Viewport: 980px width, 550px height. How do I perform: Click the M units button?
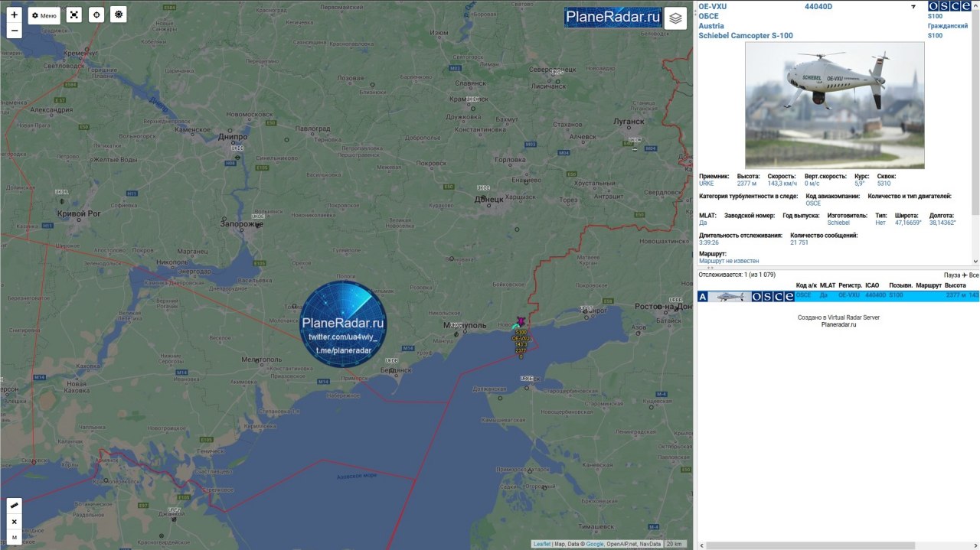coord(15,537)
